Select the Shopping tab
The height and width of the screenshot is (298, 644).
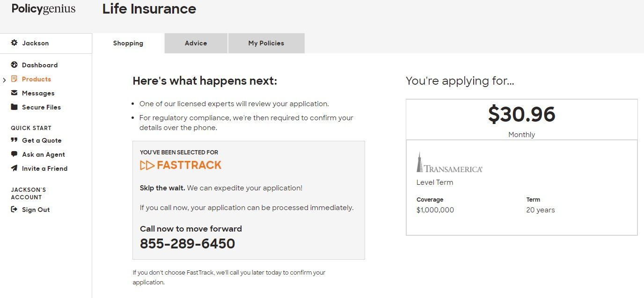(x=128, y=43)
